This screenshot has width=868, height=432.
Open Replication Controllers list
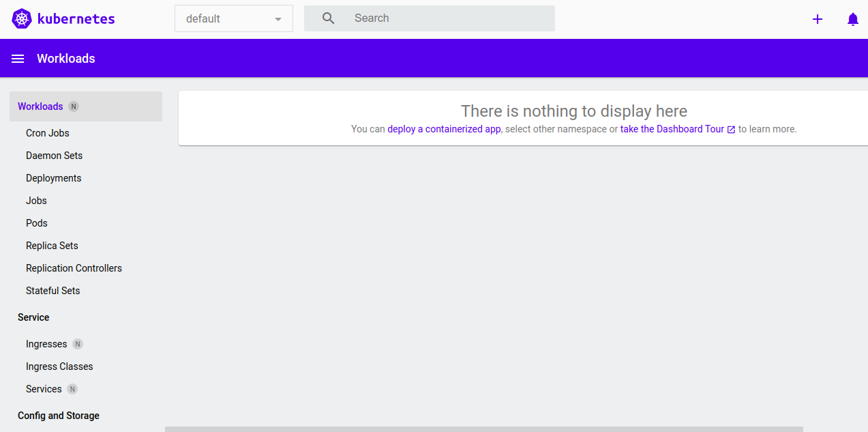pos(74,268)
